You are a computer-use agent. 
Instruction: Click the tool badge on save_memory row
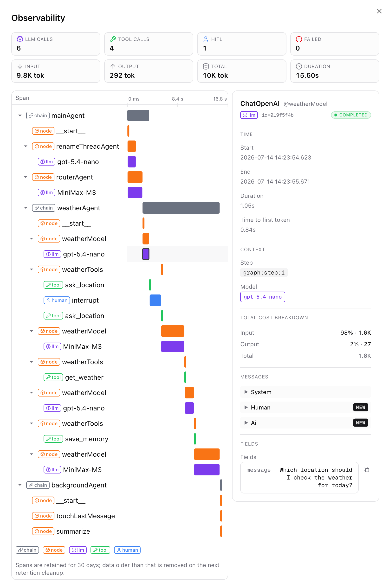(53, 439)
